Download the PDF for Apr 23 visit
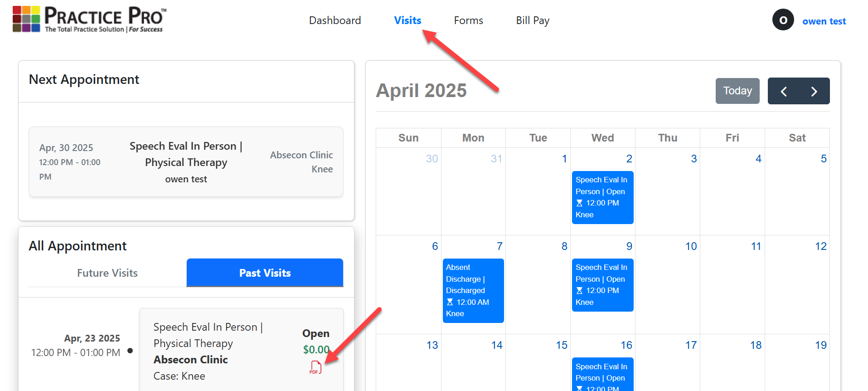Viewport: 868px width, 391px height. (x=315, y=367)
